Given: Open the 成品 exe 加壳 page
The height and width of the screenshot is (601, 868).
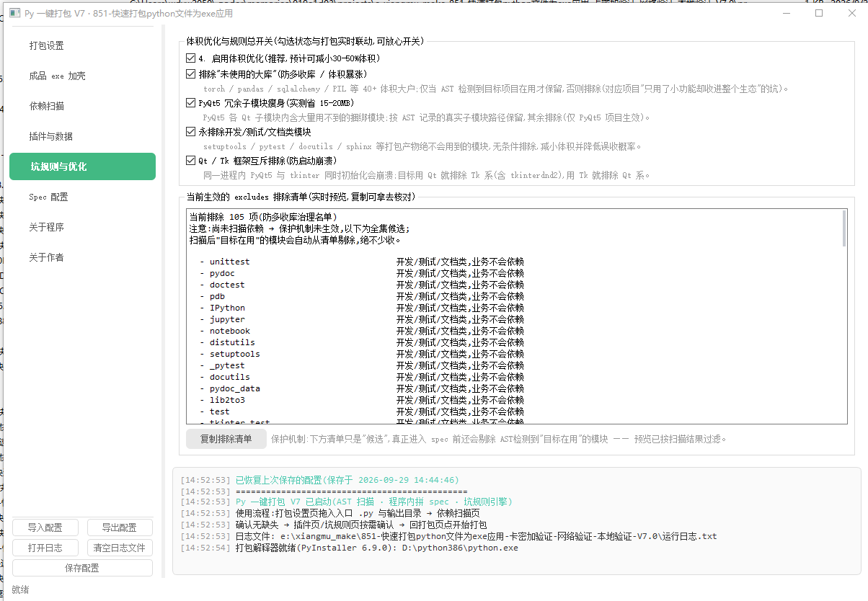Looking at the screenshot, I should point(82,76).
